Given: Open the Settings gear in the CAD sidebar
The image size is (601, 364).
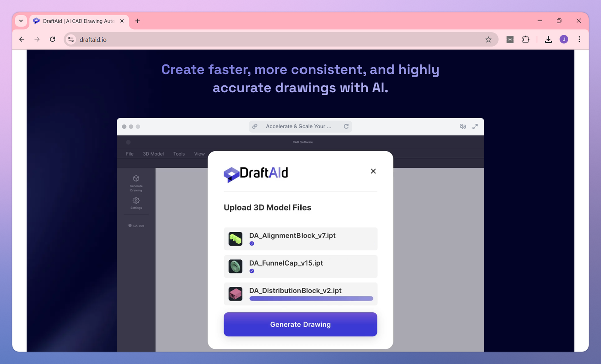Looking at the screenshot, I should pyautogui.click(x=136, y=200).
